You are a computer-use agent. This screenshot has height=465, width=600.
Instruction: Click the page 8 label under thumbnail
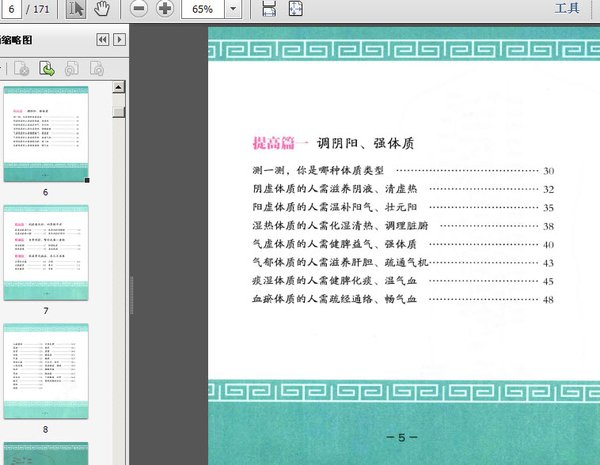tap(46, 429)
